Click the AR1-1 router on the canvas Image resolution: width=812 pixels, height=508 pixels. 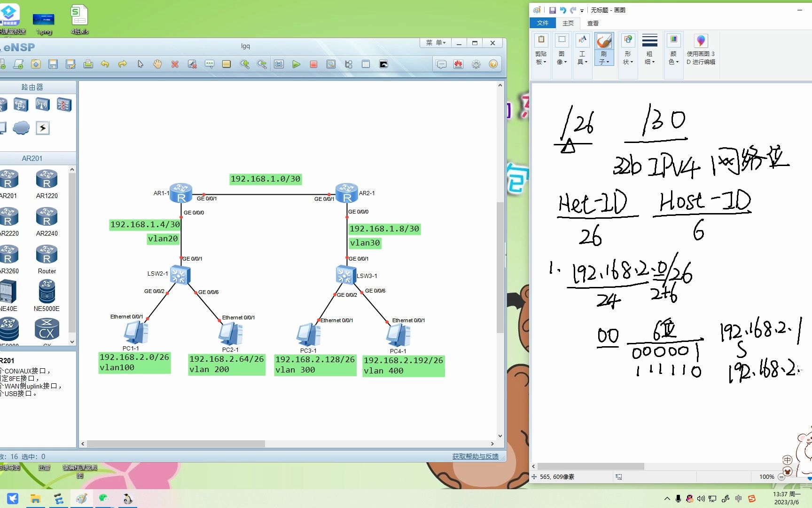tap(181, 193)
